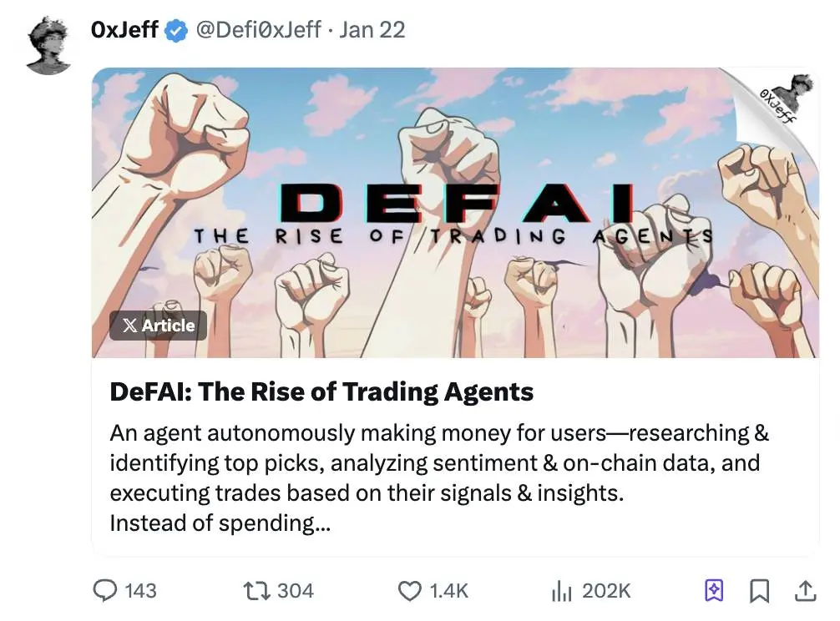Click the X Article badge
The image size is (840, 621).
tap(159, 326)
